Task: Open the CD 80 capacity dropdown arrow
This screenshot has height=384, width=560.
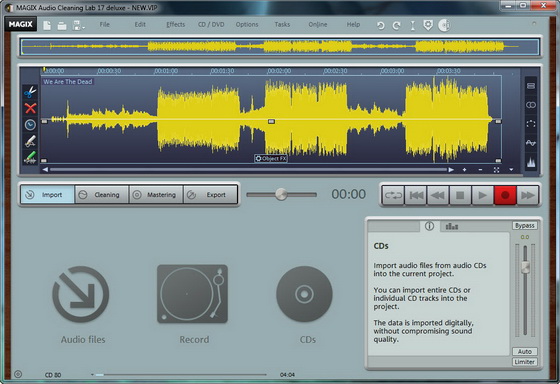Action: click(x=92, y=375)
